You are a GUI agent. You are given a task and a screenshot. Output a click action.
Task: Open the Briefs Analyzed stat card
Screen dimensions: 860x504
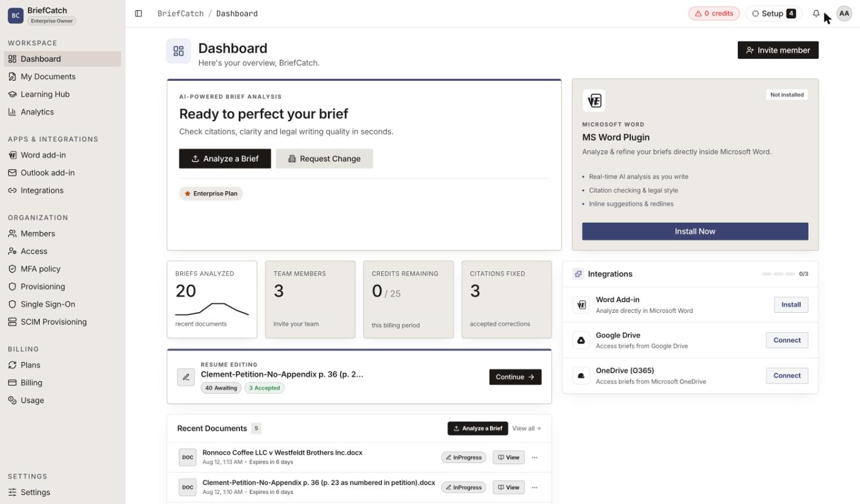pos(212,300)
